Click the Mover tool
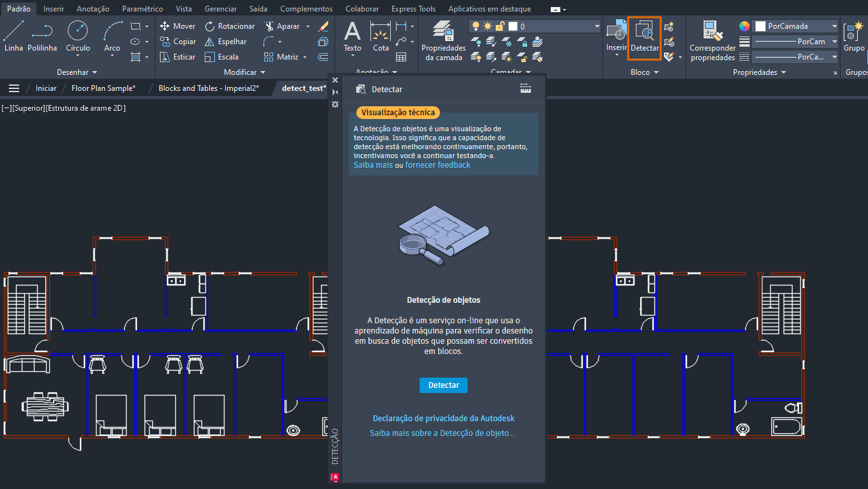Image resolution: width=868 pixels, height=489 pixels. click(x=177, y=26)
